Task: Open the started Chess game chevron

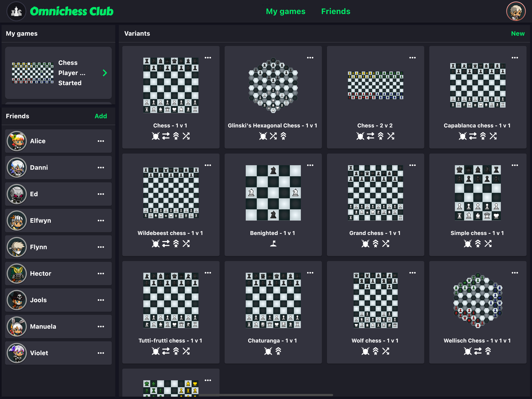Action: (105, 73)
